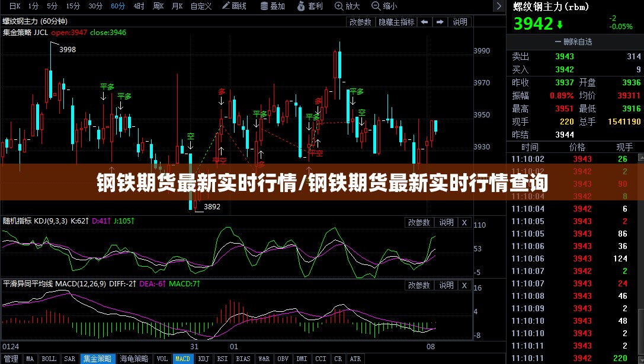Click 隐藏主指标 to hide main indicator
The image size is (644, 364).
(x=396, y=22)
